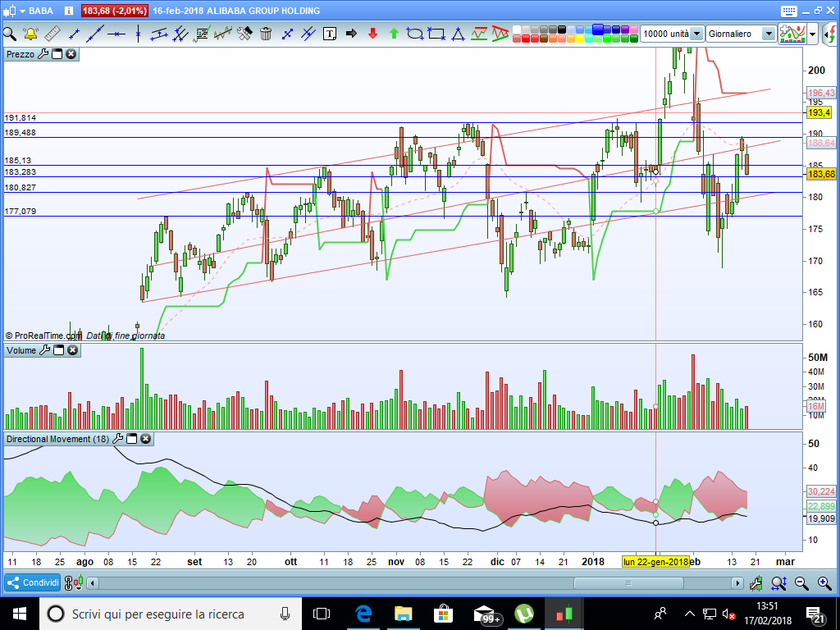Select the red-green support resistance tool
Image resolution: width=840 pixels, height=630 pixels.
pyautogui.click(x=479, y=34)
